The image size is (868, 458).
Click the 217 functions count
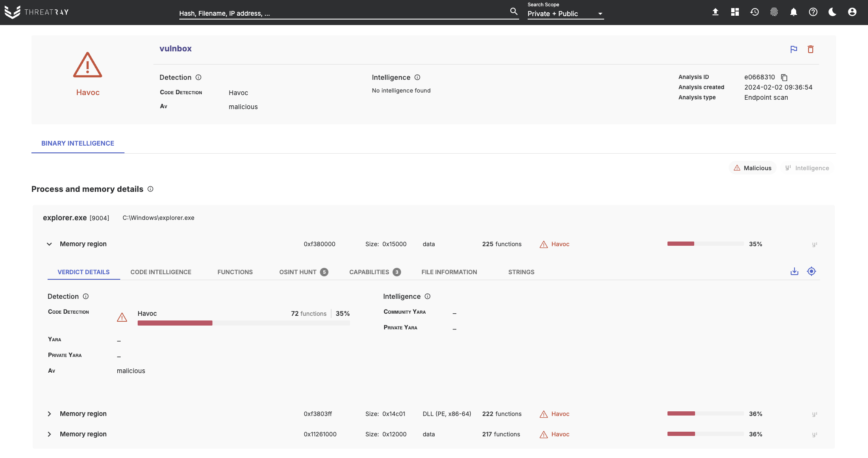[501, 434]
